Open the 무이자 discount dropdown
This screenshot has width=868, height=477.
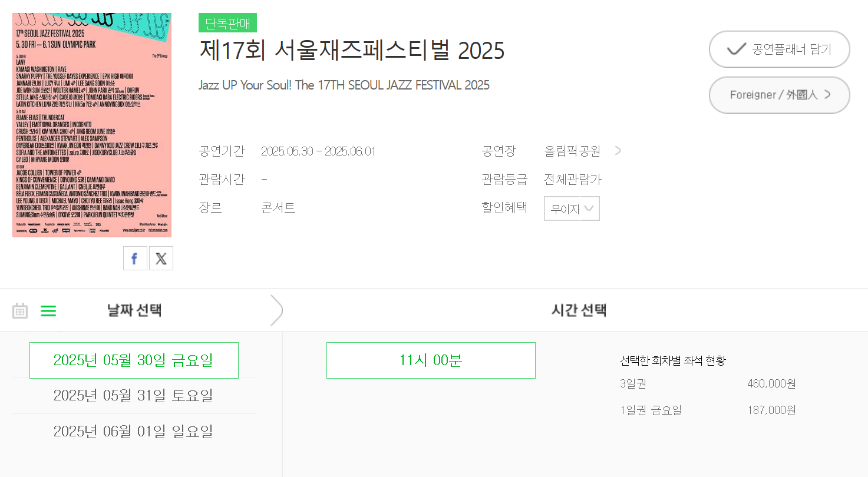tap(572, 208)
